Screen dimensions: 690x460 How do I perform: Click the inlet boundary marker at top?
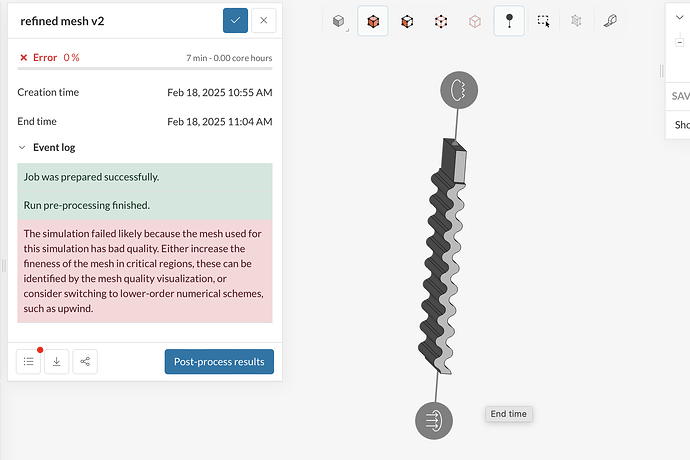(459, 91)
